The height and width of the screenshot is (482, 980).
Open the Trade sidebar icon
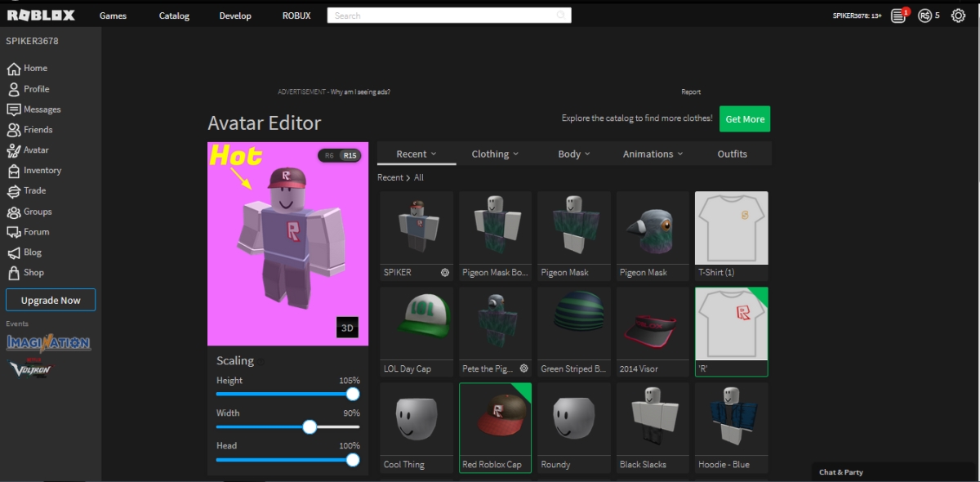(13, 191)
